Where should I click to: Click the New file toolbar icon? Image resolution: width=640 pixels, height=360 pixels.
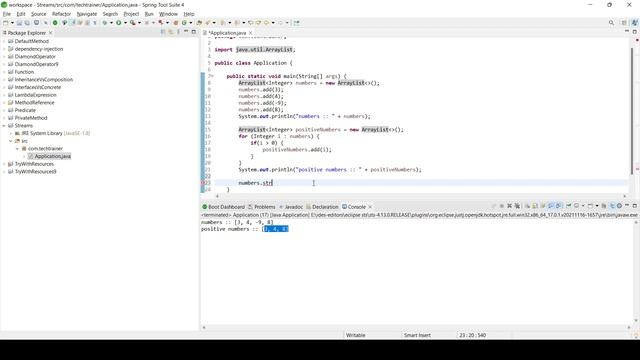[x=5, y=23]
